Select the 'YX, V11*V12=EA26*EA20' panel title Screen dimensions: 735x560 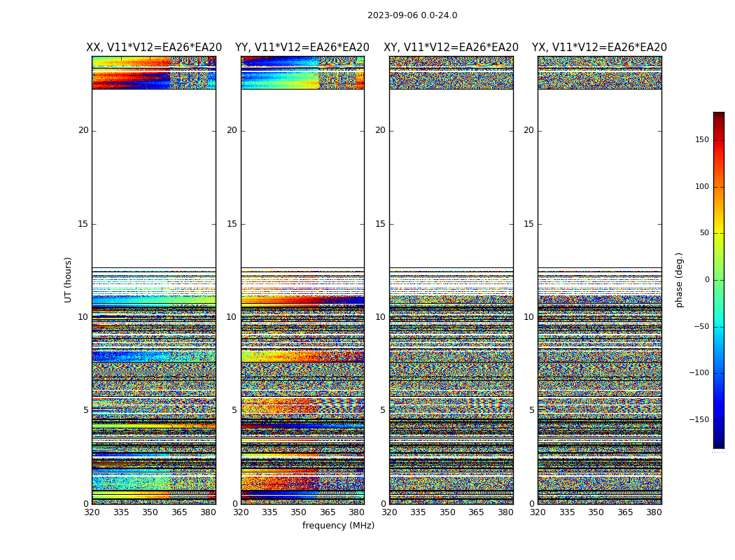pos(599,48)
